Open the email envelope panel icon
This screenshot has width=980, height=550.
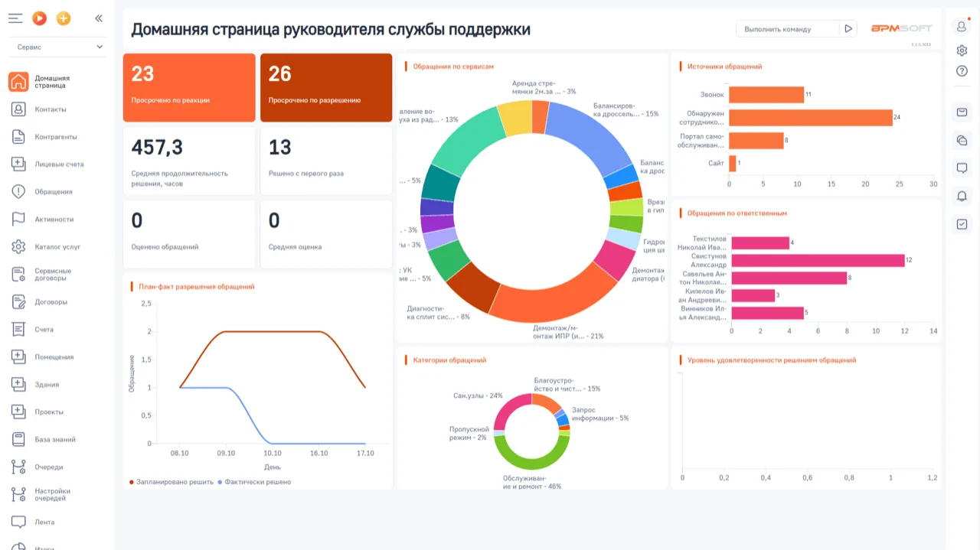(962, 112)
